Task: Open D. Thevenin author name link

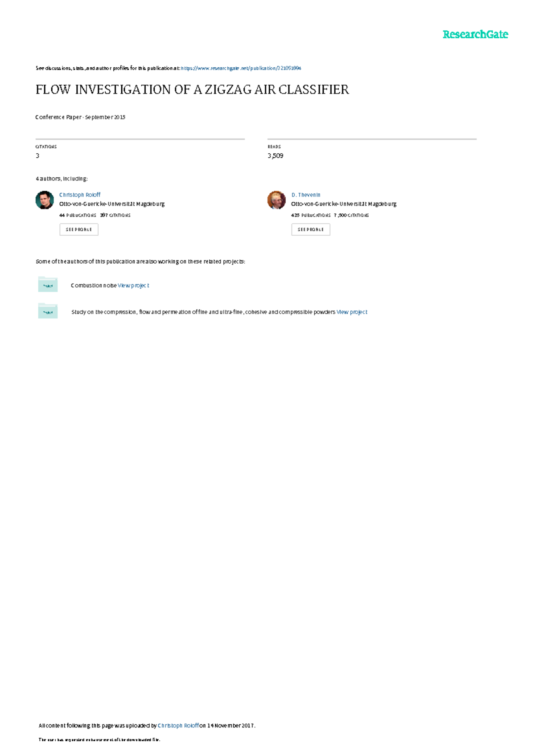Action: coord(306,195)
